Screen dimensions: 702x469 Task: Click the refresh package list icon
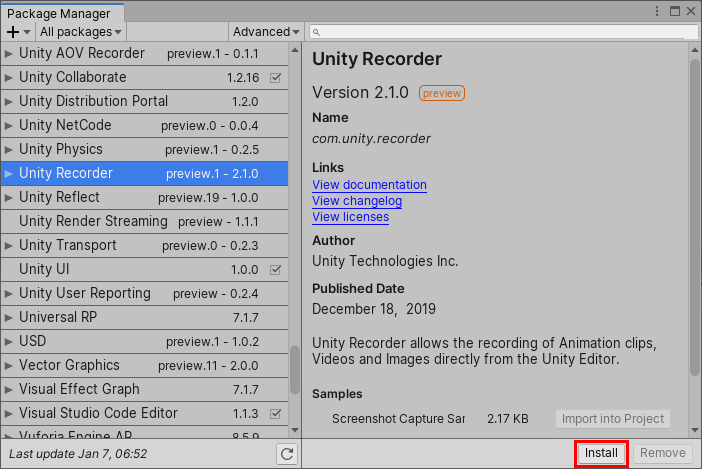point(287,454)
